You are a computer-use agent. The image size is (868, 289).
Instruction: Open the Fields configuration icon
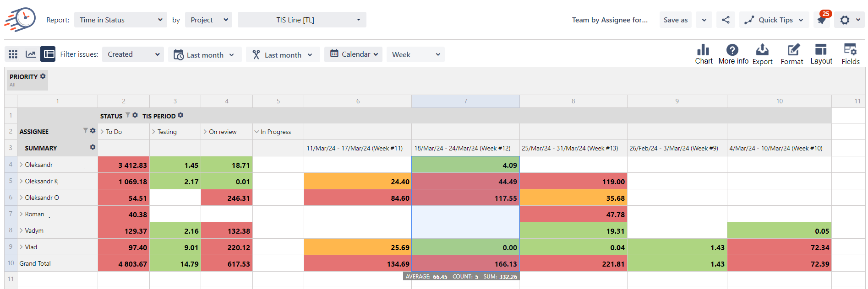(x=850, y=50)
